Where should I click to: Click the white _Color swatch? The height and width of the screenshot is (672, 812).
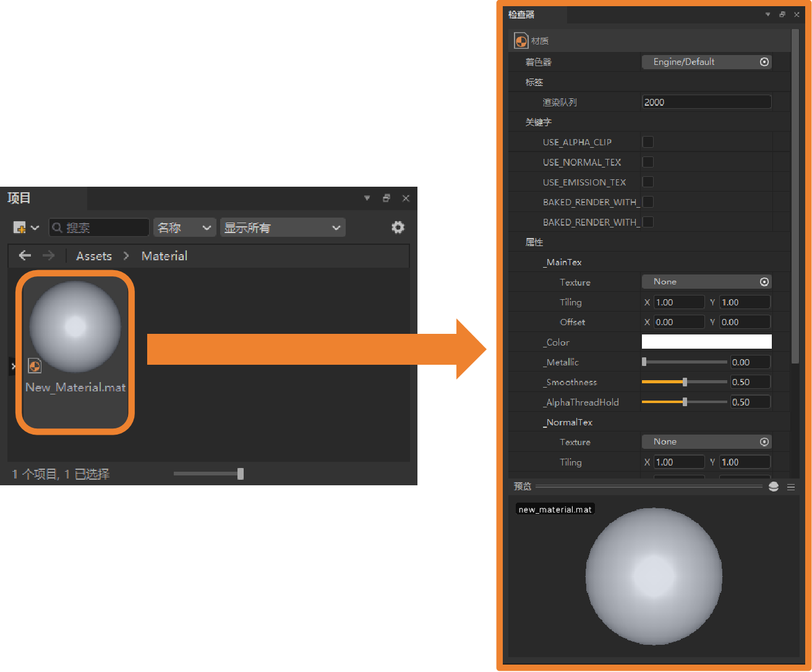(706, 342)
